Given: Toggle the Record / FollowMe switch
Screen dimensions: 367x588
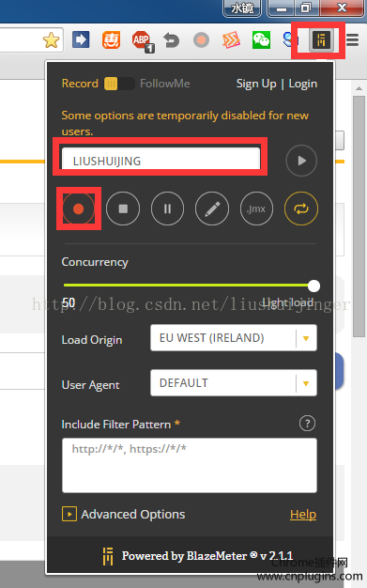Looking at the screenshot, I should coord(119,84).
